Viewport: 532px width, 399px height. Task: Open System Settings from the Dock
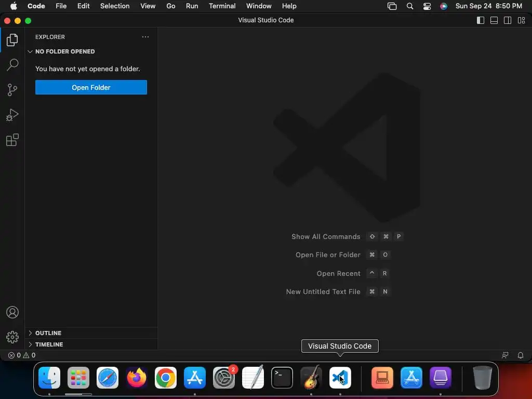(x=224, y=378)
